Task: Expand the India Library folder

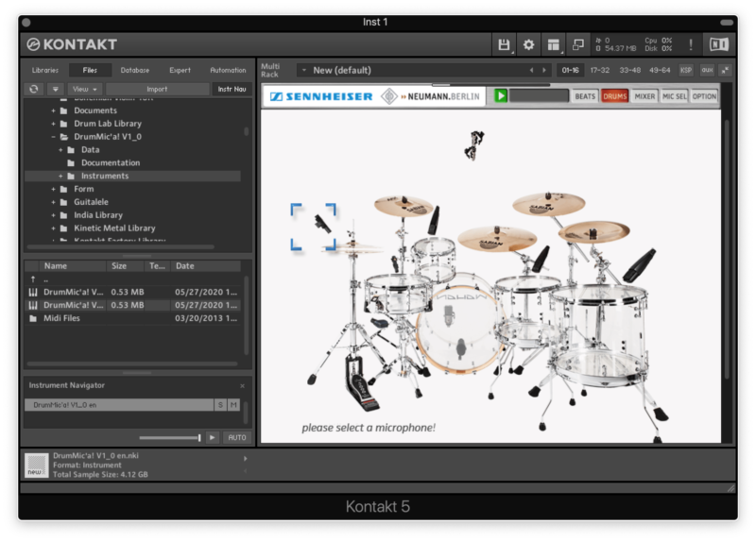Action: pyautogui.click(x=54, y=215)
